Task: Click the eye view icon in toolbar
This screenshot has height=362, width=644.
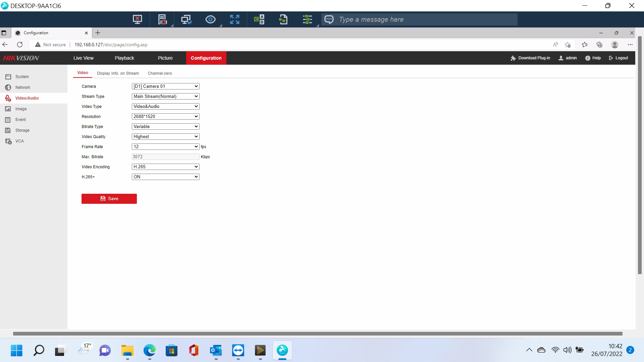Action: click(210, 19)
